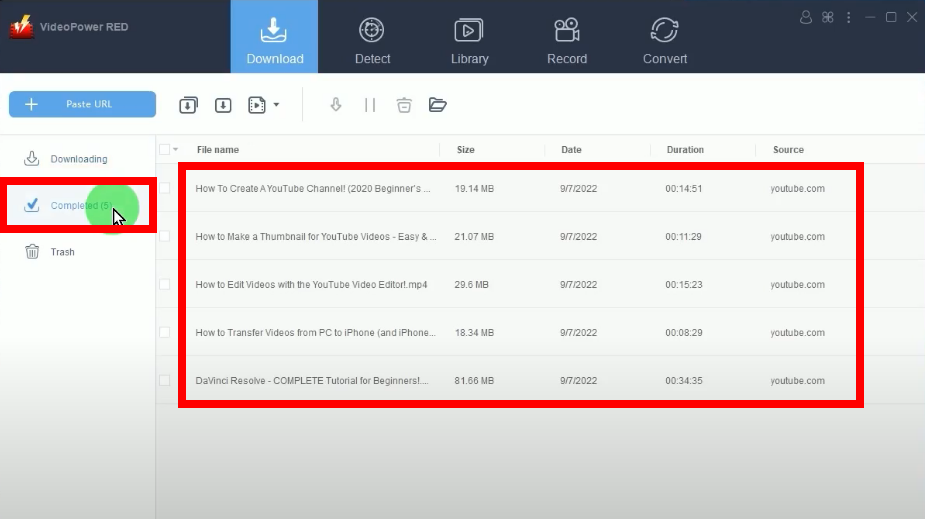
Task: Click the 00:14:51 duration value
Action: (x=684, y=189)
